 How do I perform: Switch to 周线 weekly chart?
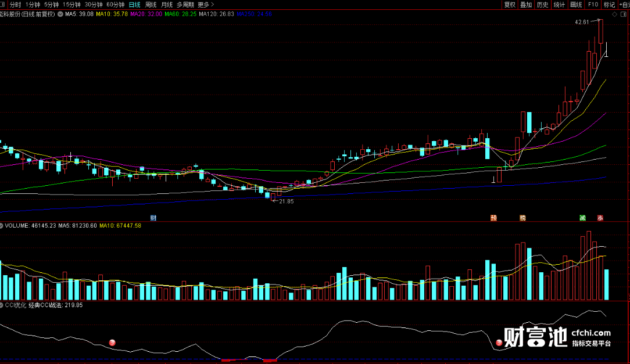[151, 5]
